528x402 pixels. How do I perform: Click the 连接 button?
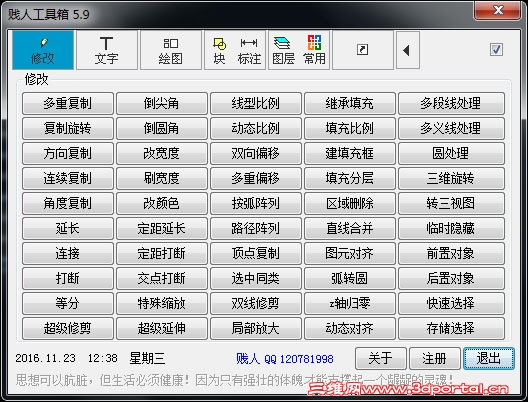coord(68,254)
